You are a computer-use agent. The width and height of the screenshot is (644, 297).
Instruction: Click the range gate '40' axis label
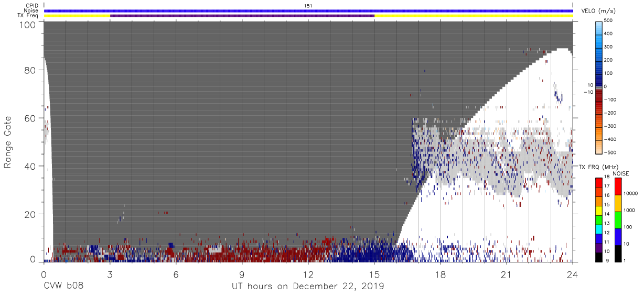(30, 166)
